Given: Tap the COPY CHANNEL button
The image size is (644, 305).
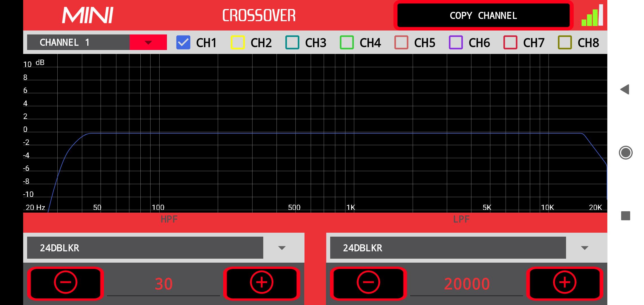Looking at the screenshot, I should [483, 16].
